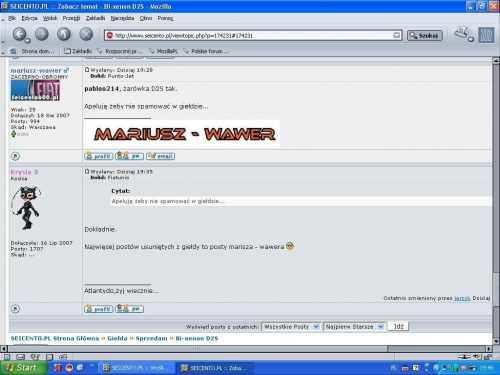The width and height of the screenshot is (500, 375).
Task: Click the pw button under Krysia's post
Action: [x=130, y=309]
